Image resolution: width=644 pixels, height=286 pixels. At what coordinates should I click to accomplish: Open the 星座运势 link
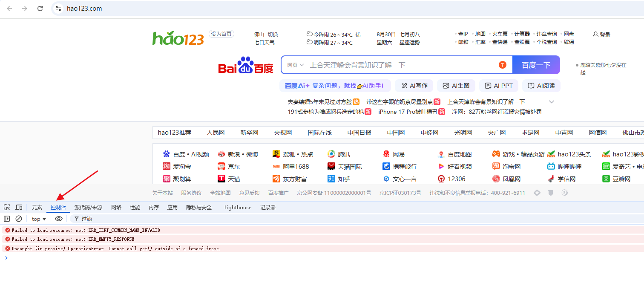click(x=409, y=42)
